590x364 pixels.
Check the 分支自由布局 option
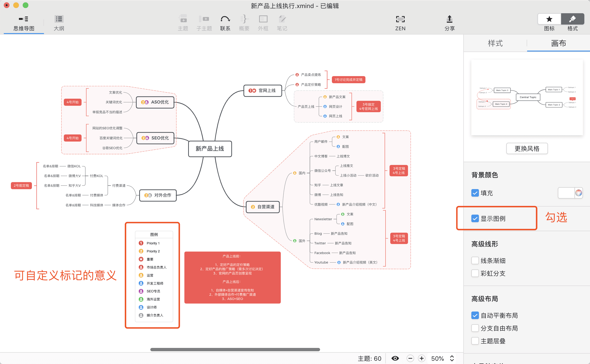coord(475,328)
